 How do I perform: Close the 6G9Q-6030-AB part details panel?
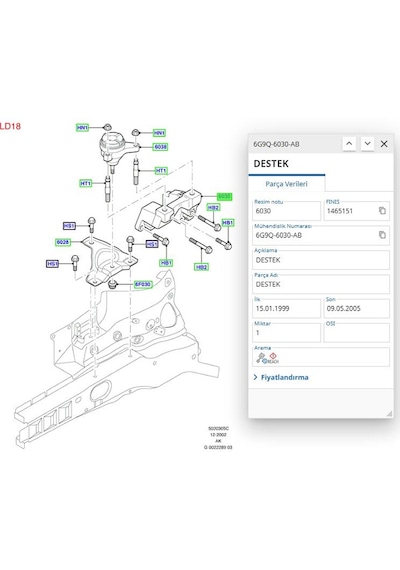384,144
